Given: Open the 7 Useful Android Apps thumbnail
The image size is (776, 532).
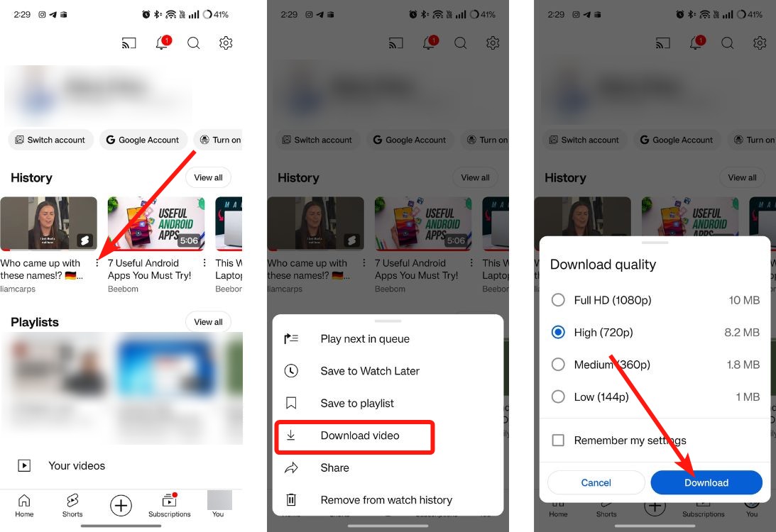Looking at the screenshot, I should tap(155, 223).
